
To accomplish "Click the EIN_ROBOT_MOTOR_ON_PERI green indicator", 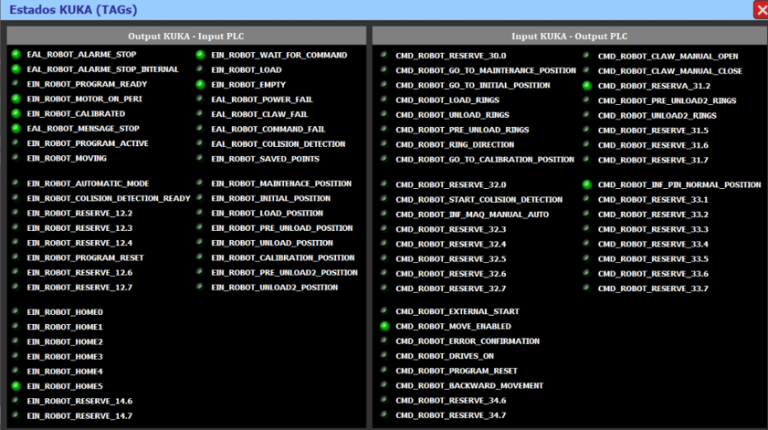I will click(x=16, y=99).
